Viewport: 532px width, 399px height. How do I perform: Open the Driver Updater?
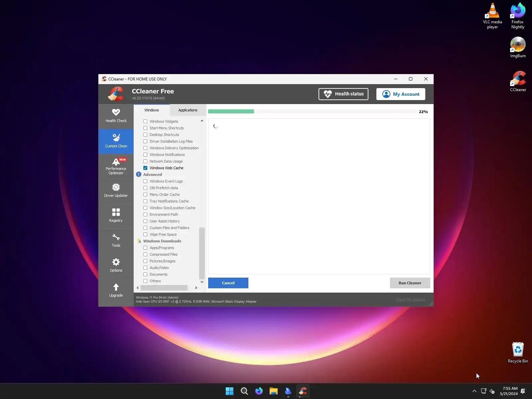(x=116, y=191)
